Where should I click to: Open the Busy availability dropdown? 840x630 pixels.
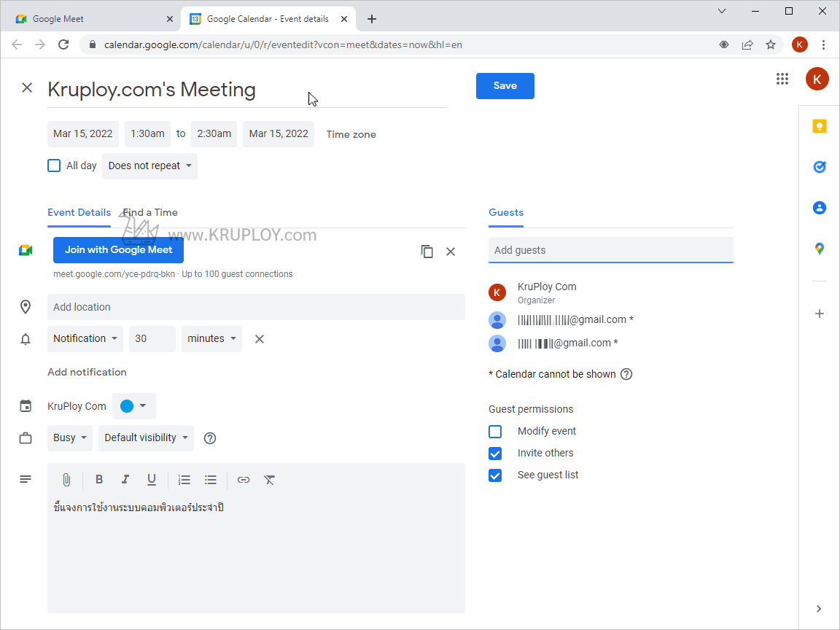(x=70, y=438)
